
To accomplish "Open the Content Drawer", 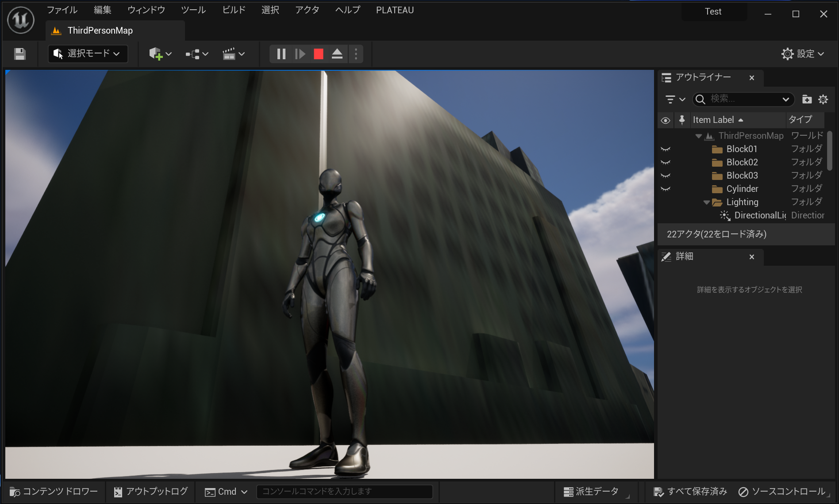I will (53, 491).
